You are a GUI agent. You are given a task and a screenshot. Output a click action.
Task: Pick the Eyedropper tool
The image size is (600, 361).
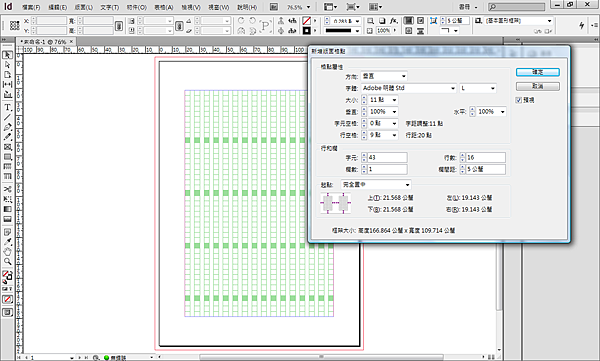click(7, 242)
